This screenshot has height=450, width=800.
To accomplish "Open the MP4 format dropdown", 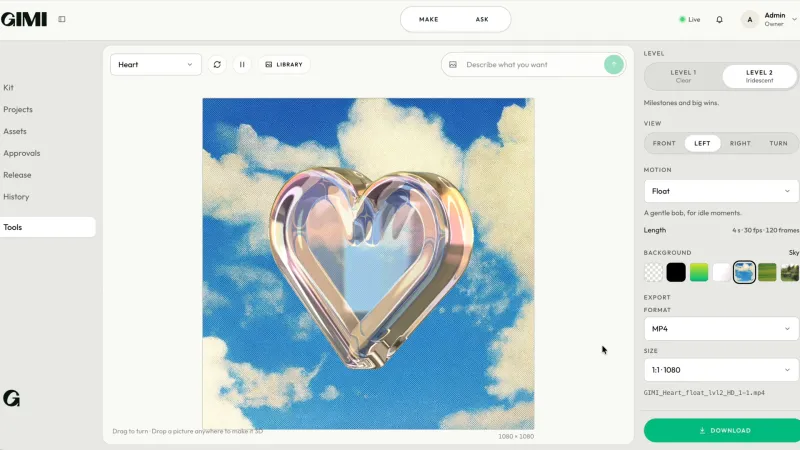I will click(x=721, y=329).
